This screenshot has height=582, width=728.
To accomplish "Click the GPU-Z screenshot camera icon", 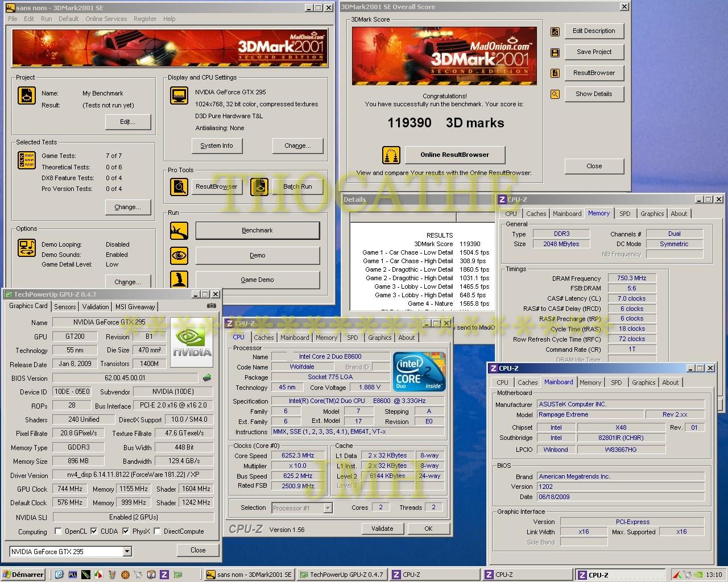I will click(212, 306).
